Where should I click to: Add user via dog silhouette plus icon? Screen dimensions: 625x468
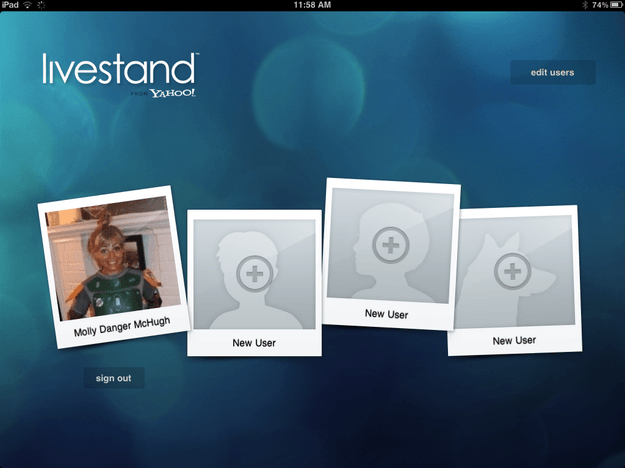513,272
